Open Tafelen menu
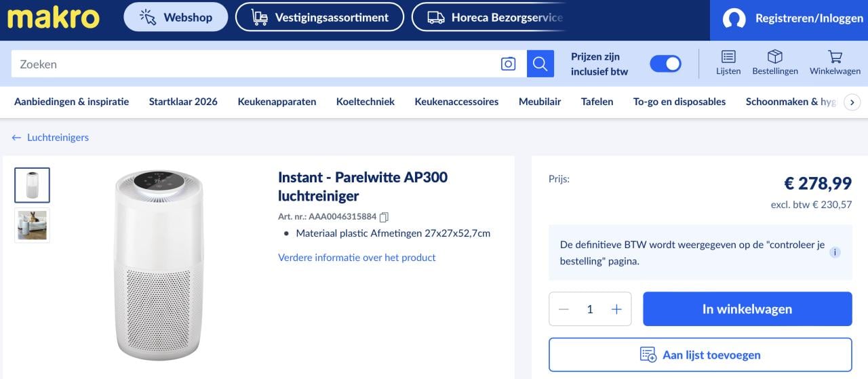 coord(597,102)
